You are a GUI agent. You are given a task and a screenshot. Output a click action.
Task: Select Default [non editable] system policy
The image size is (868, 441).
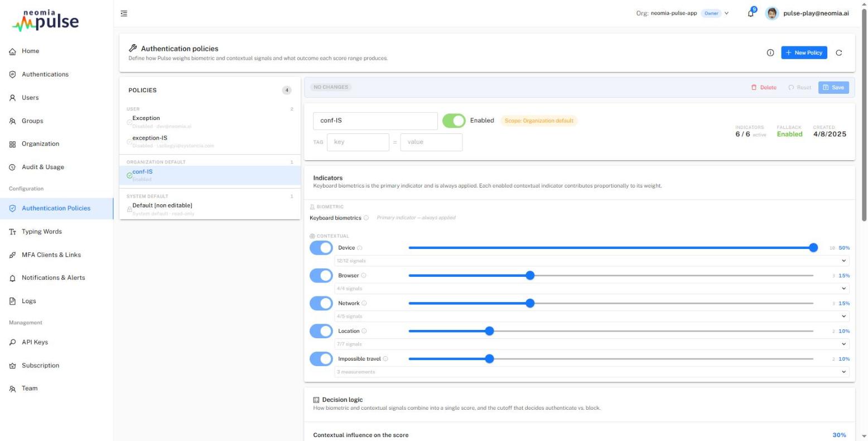pos(210,209)
